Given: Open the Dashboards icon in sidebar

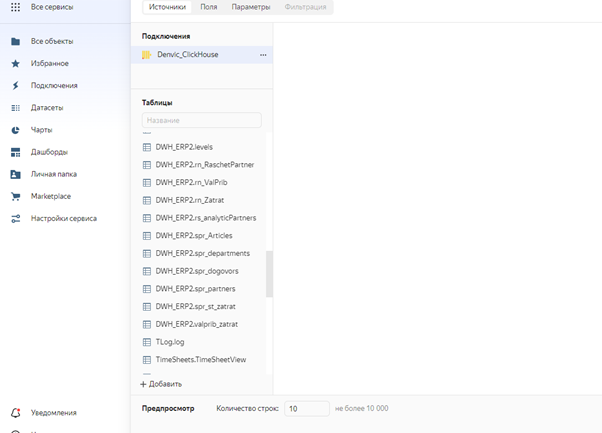Looking at the screenshot, I should pos(15,152).
